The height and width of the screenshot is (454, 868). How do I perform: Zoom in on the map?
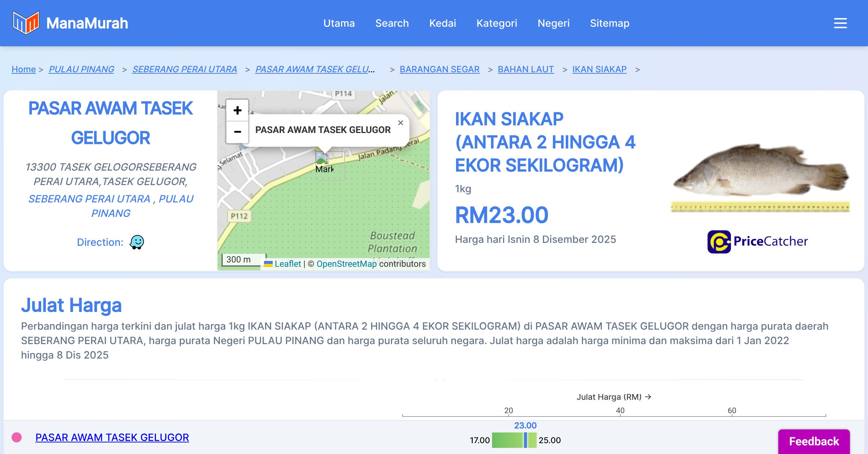237,110
